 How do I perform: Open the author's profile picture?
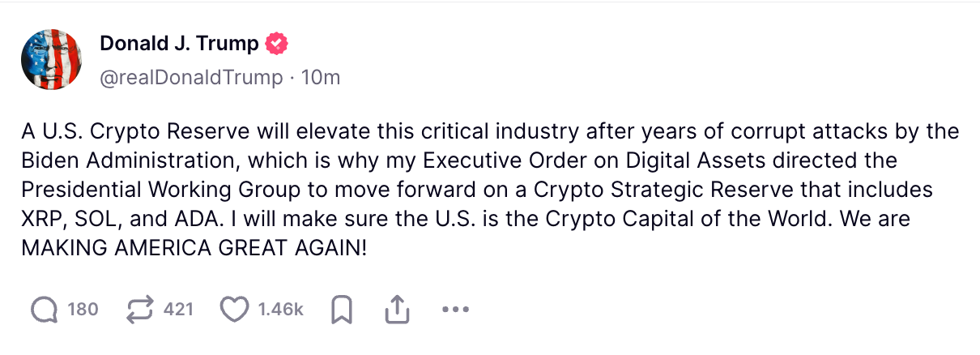tap(51, 59)
